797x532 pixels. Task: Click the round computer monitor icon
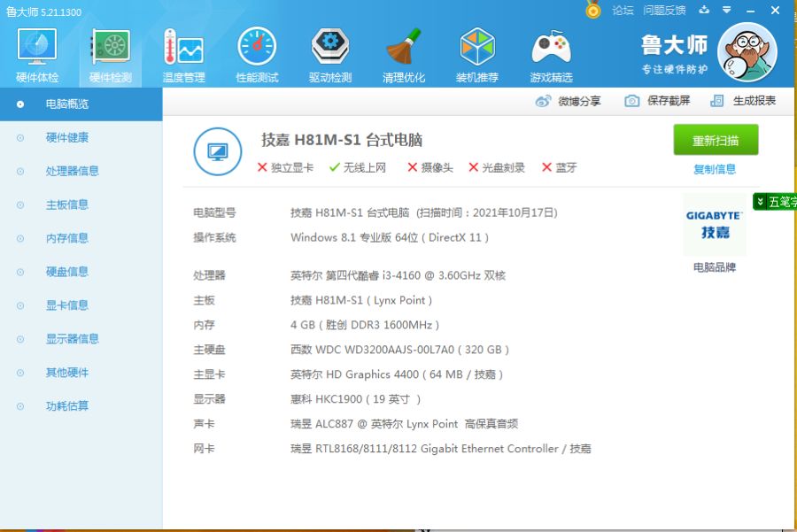[x=218, y=151]
